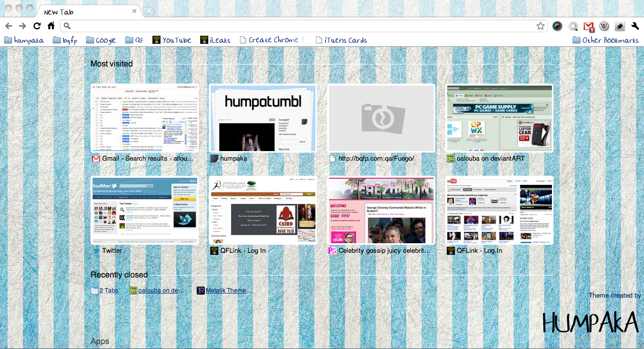Click the Metalik Theme favicon
This screenshot has width=644, height=349.
pyautogui.click(x=201, y=291)
